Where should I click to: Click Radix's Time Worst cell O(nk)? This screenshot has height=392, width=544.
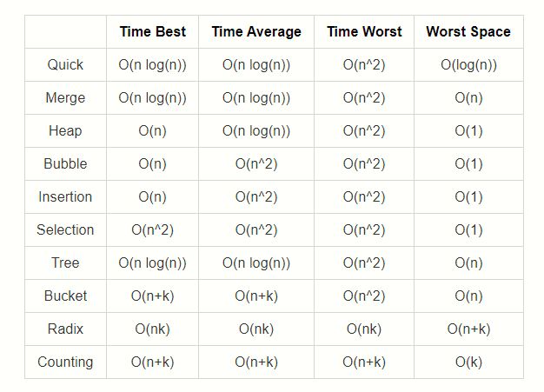364,329
